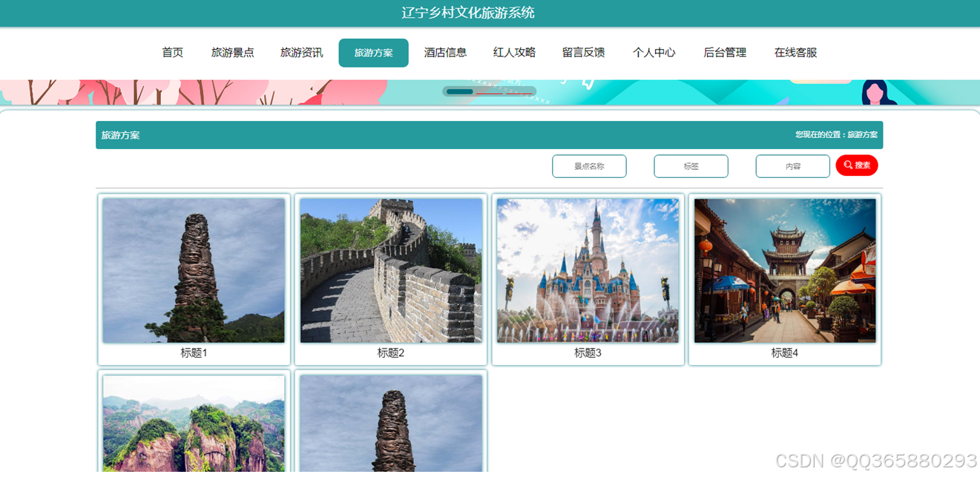Select the first banner carousel indicator
The height and width of the screenshot is (477, 980).
460,91
